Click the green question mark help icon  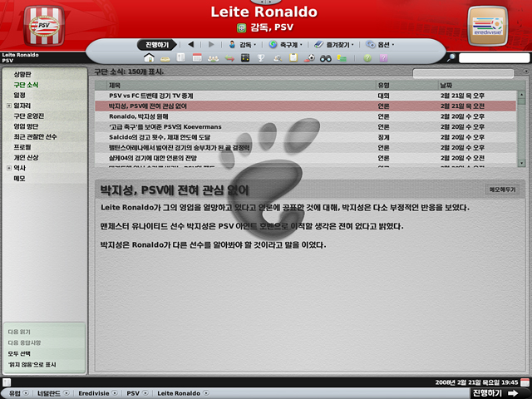367,58
